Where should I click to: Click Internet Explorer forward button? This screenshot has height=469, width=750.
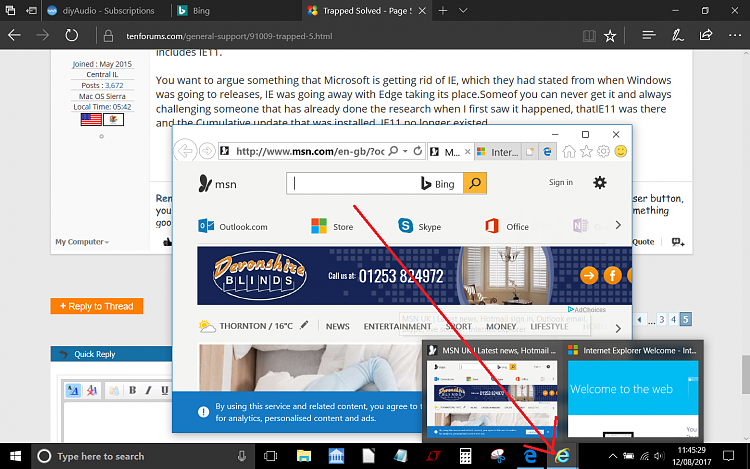[207, 151]
